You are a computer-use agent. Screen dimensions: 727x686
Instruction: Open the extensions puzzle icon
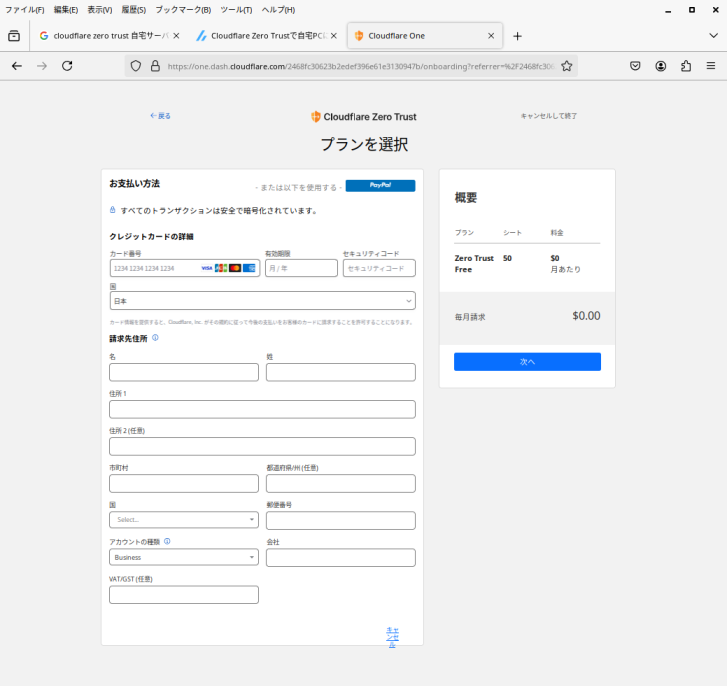point(686,66)
